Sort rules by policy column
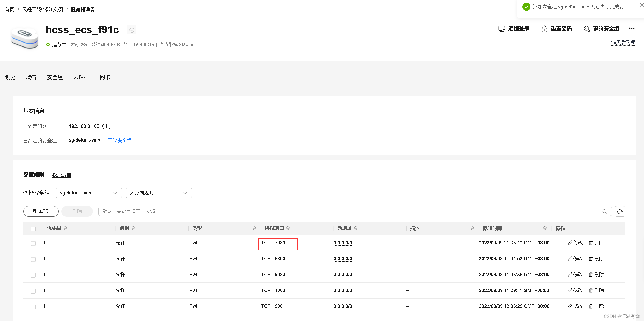Viewport: 644px width, 321px height. click(133, 228)
